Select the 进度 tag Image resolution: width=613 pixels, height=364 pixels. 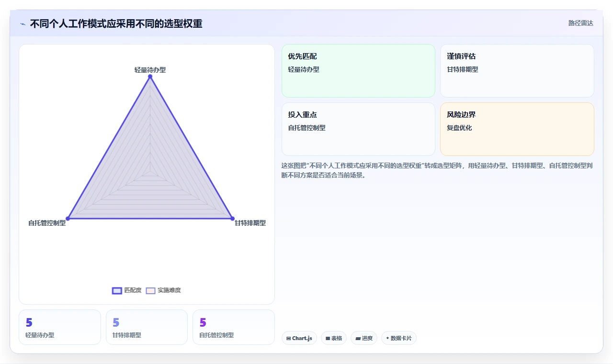click(364, 338)
